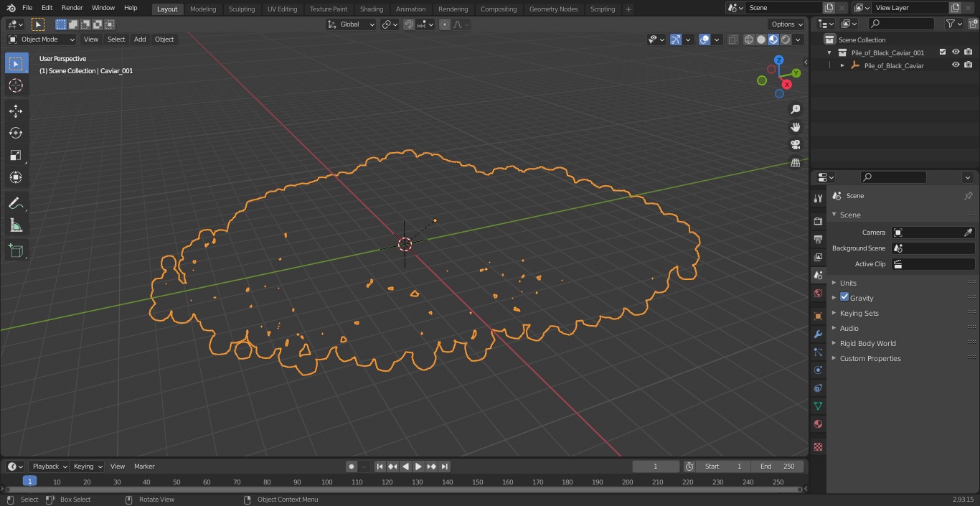Open the Object Data properties tab
Screen dimensions: 980x506
click(818, 406)
